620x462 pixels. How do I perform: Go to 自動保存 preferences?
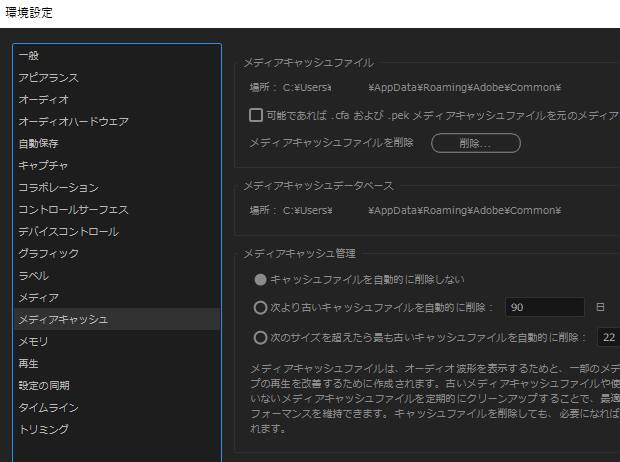pyautogui.click(x=39, y=144)
